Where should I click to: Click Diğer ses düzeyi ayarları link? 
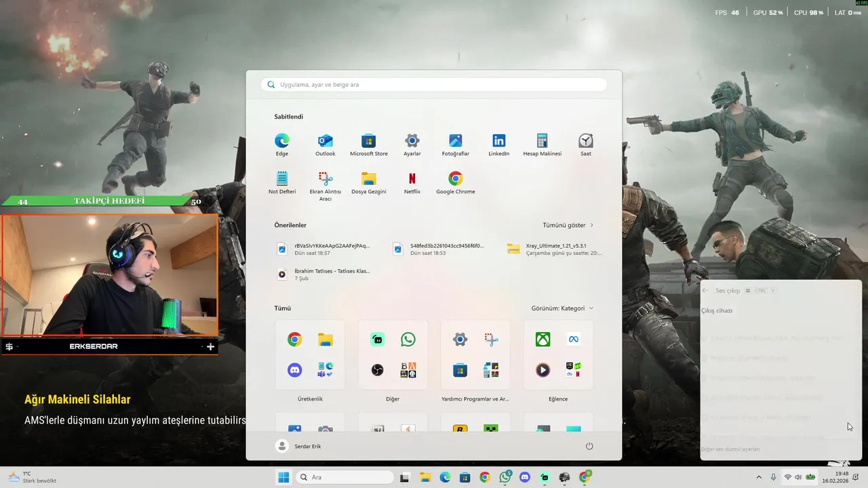[730, 449]
